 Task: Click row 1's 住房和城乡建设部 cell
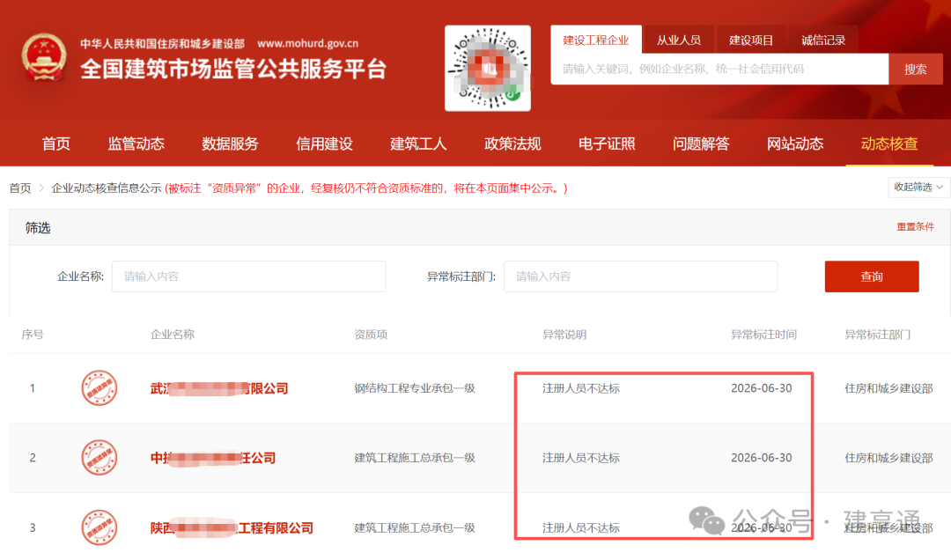coord(888,388)
